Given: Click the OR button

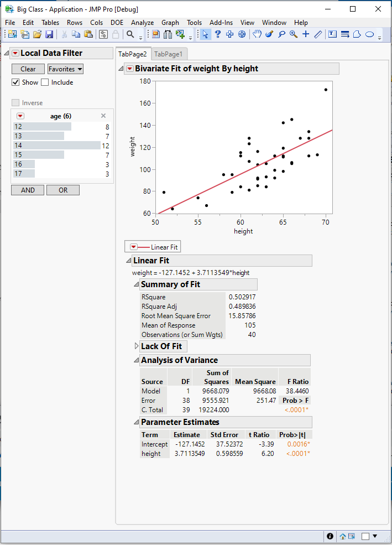Looking at the screenshot, I should 63,190.
